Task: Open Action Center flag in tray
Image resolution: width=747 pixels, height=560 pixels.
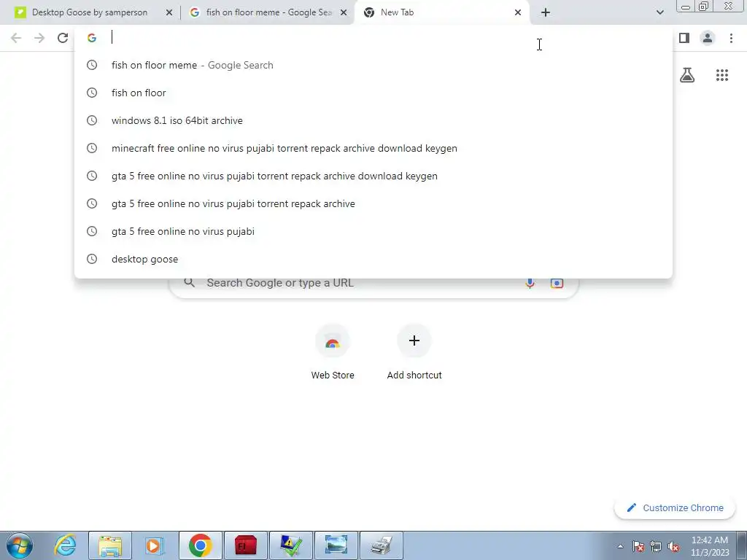Action: 638,547
